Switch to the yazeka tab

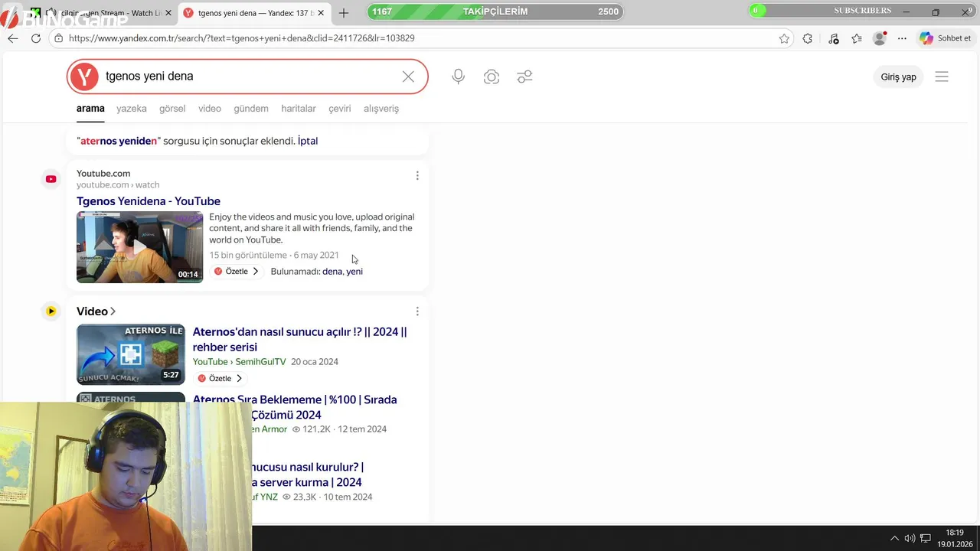[131, 109]
